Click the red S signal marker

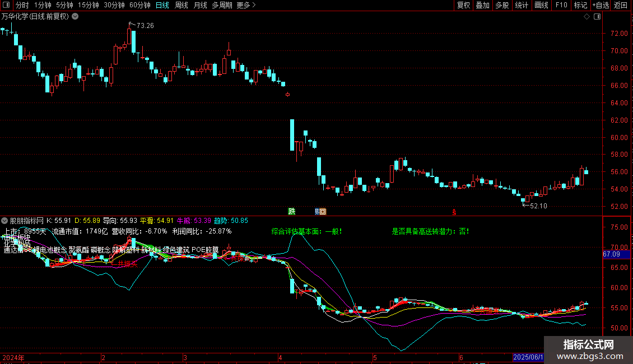454,212
